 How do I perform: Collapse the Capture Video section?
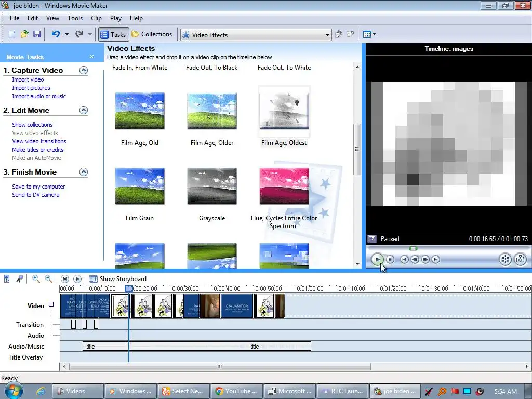pyautogui.click(x=84, y=70)
